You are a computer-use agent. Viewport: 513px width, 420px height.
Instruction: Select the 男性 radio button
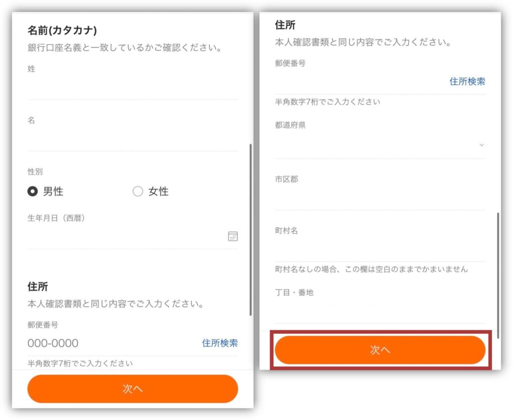pos(33,191)
